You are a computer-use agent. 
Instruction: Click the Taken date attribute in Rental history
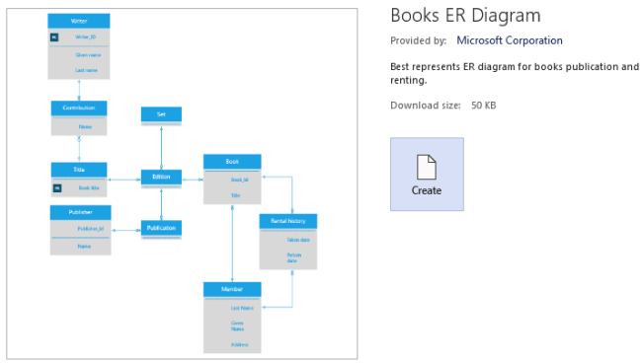[x=298, y=240]
